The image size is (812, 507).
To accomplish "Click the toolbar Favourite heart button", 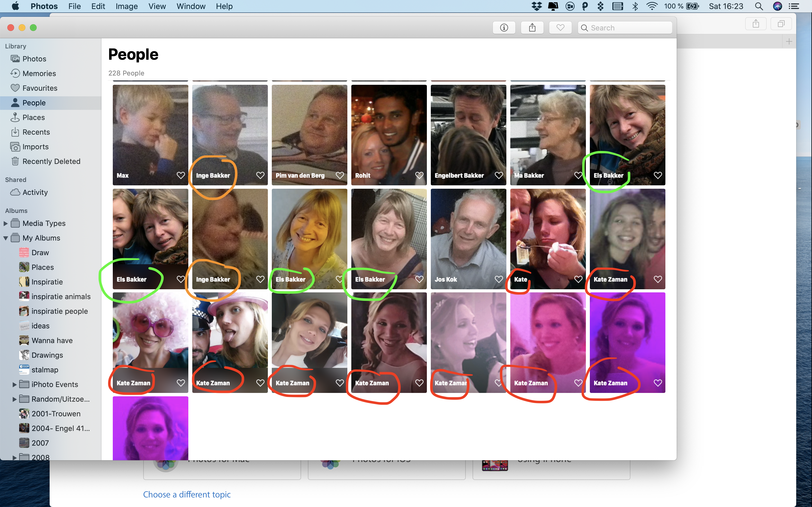I will (560, 28).
